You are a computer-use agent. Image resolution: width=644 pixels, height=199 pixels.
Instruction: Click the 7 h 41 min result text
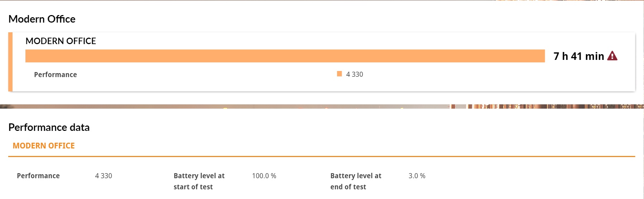click(579, 56)
